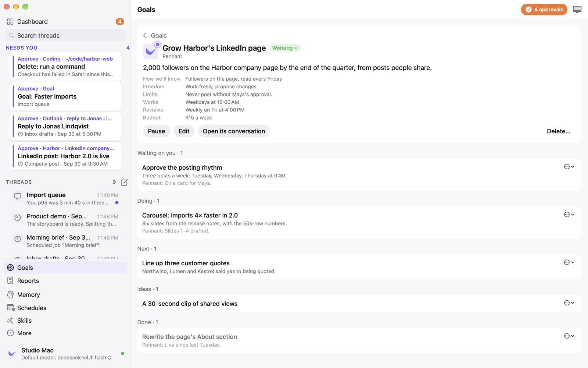This screenshot has height=368, width=588.
Task: Open options menu for Rewrite the page's About section
Action: coord(569,336)
